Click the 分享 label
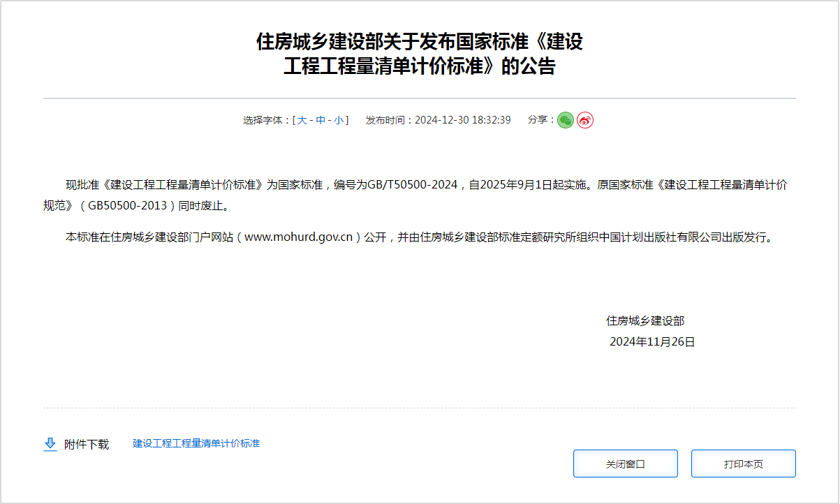Screen dimensions: 840x504 tap(540, 120)
